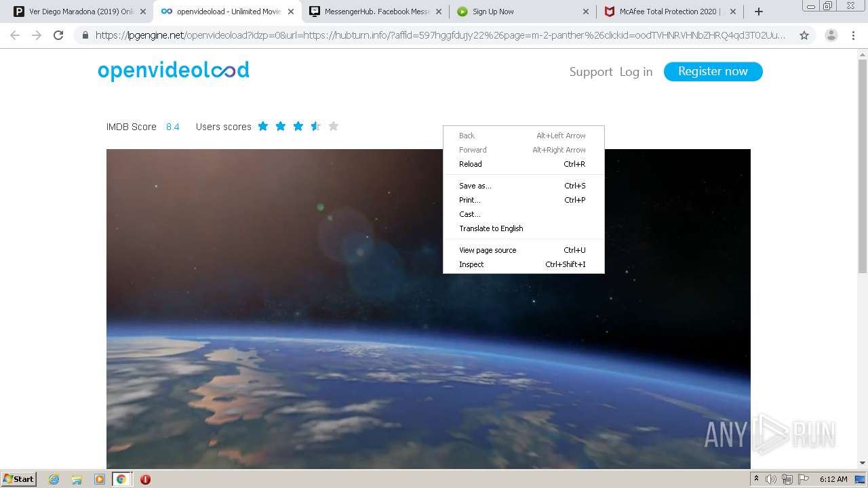The height and width of the screenshot is (488, 868).
Task: Click the volume speaker tray icon
Action: click(x=771, y=479)
